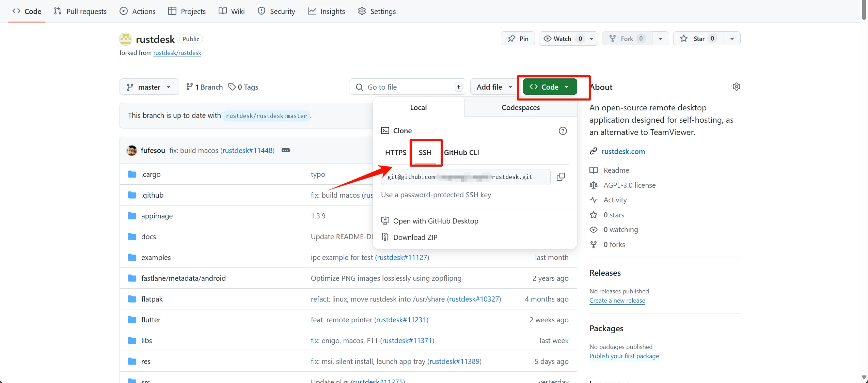Open with GitHub Desktop

[x=435, y=221]
